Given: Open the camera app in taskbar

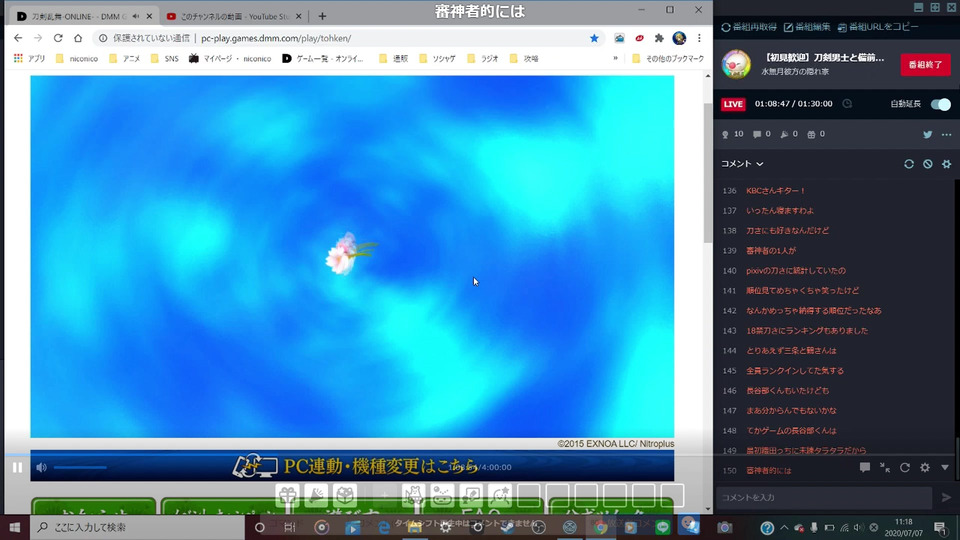Looking at the screenshot, I should [724, 527].
